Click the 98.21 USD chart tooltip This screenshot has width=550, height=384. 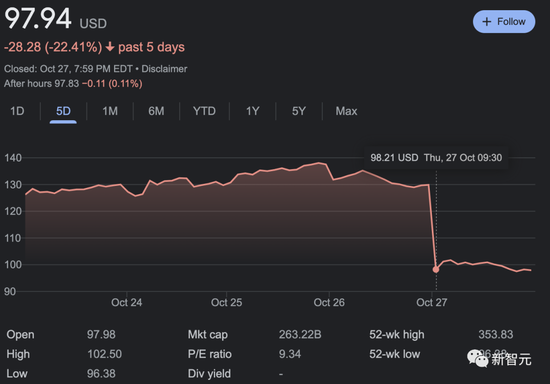436,158
